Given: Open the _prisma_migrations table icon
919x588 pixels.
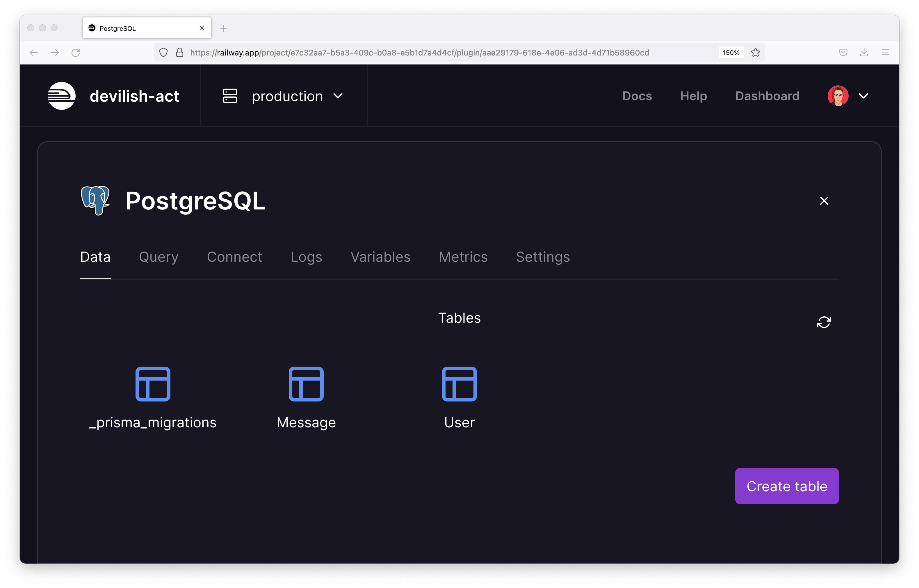Looking at the screenshot, I should click(x=153, y=384).
